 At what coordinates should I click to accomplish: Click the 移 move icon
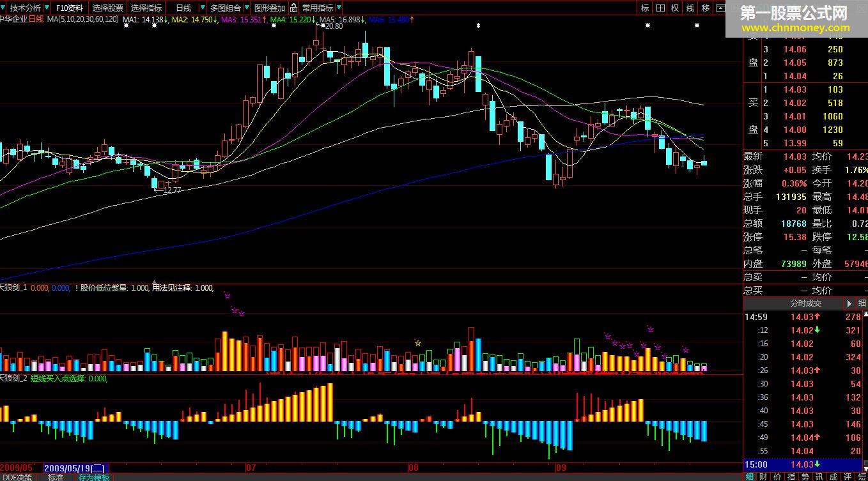coord(706,8)
